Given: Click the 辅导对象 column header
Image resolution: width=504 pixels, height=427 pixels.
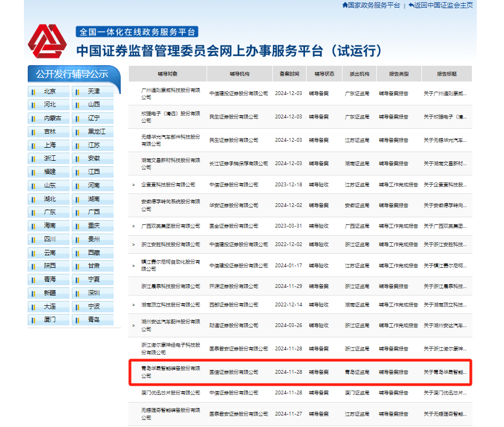Looking at the screenshot, I should click(167, 74).
